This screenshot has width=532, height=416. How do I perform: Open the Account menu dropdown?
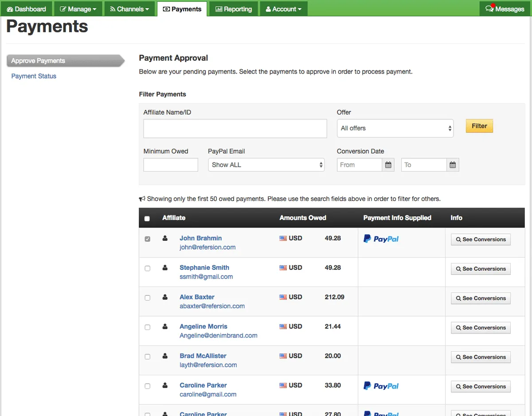coord(283,9)
